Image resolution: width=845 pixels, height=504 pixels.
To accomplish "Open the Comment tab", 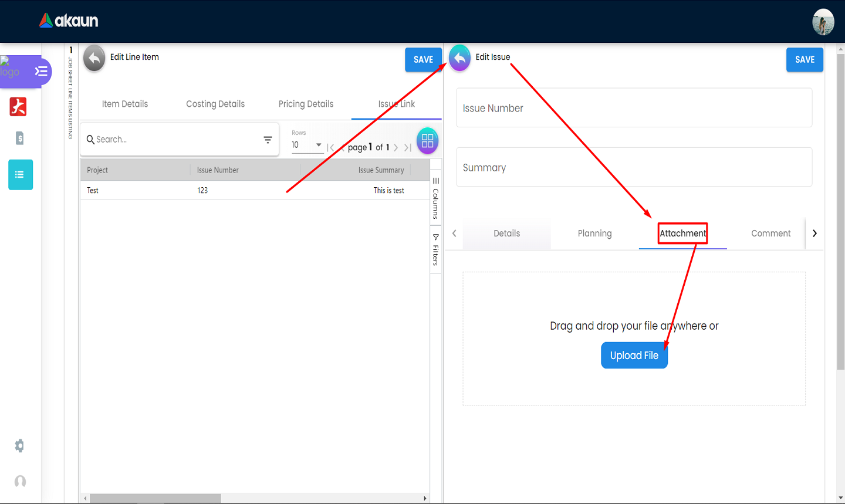I will click(x=770, y=234).
